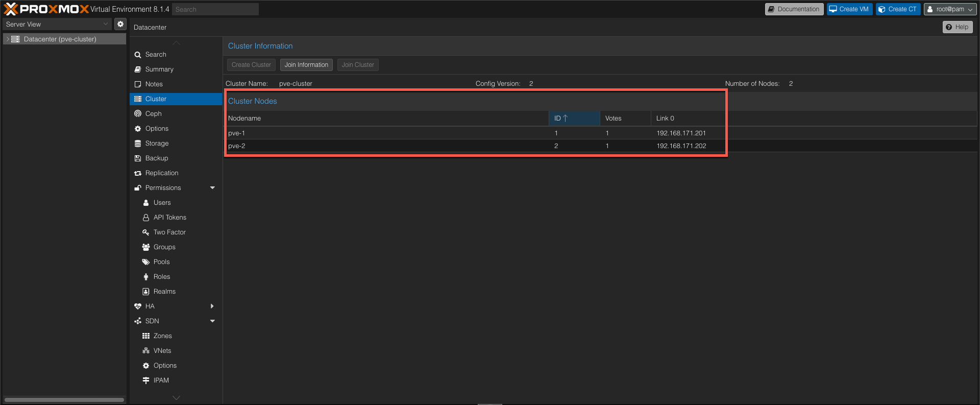Viewport: 980px width, 405px height.
Task: Sort by the ID column header
Action: coord(574,118)
